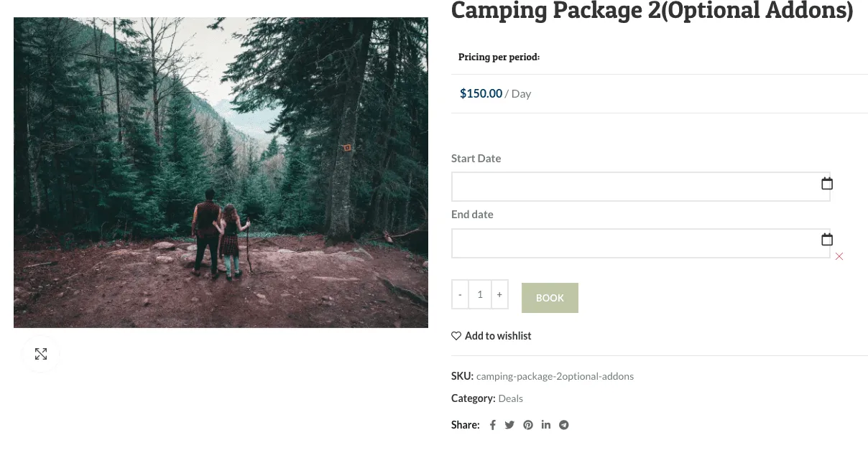Share the product through Telegram
Viewport: 868px width, 463px height.
[x=563, y=424]
